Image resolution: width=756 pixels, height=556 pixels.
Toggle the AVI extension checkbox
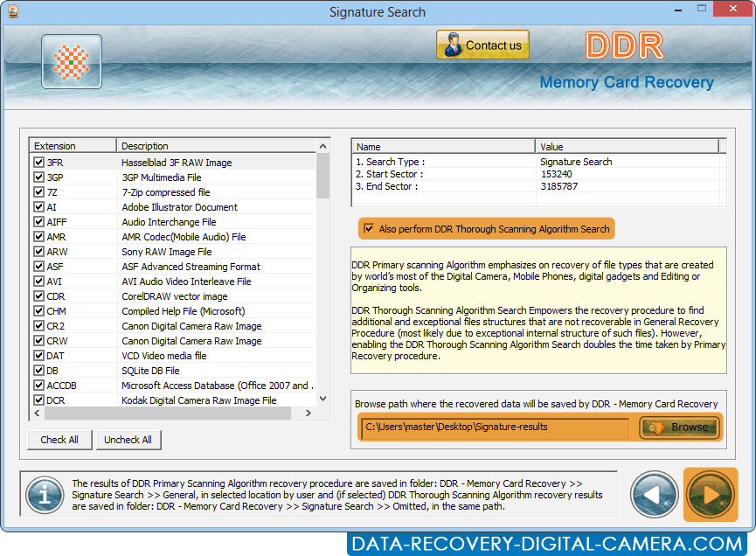point(39,281)
